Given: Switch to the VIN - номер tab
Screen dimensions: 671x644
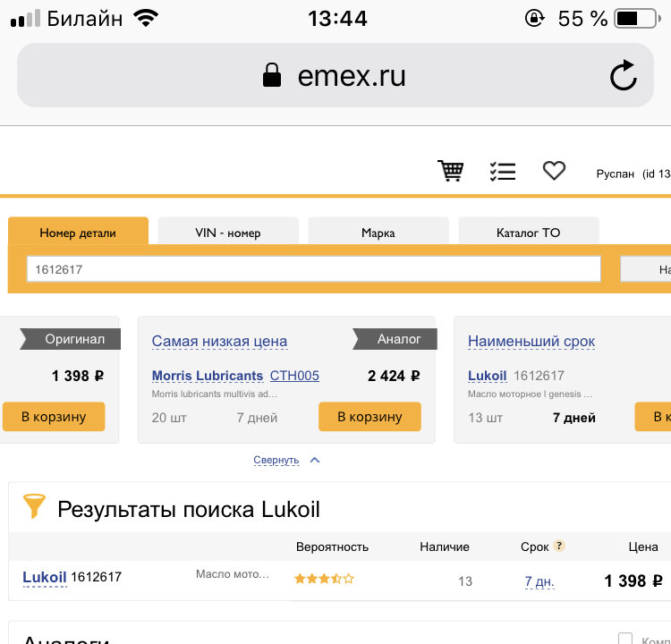Looking at the screenshot, I should point(228,231).
